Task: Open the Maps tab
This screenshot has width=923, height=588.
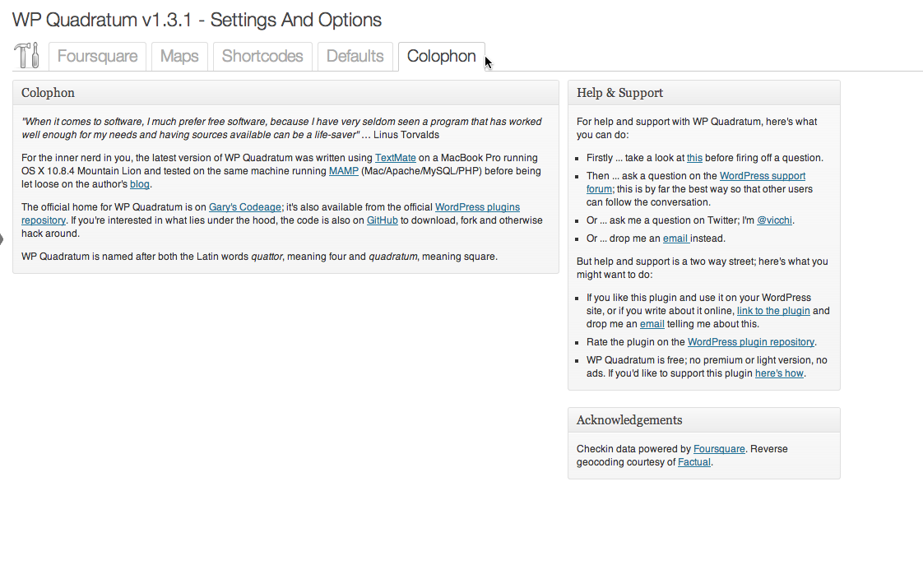Action: click(179, 57)
